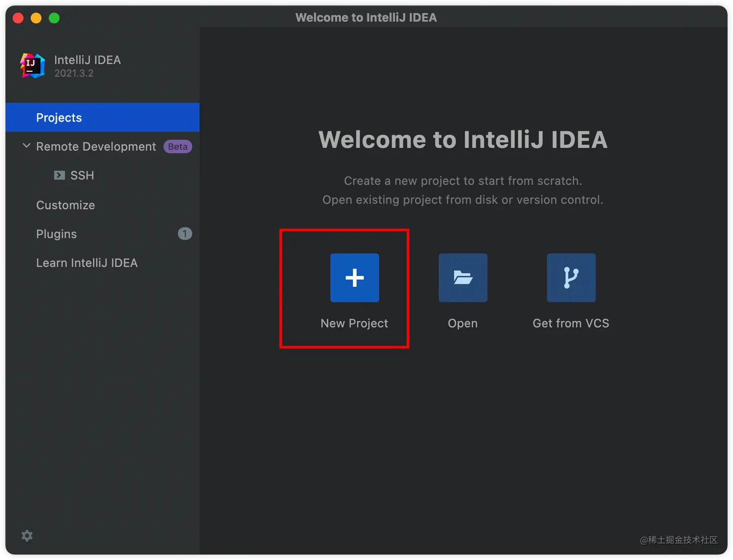Click the green maximize window button
The width and height of the screenshot is (733, 560).
pyautogui.click(x=54, y=18)
